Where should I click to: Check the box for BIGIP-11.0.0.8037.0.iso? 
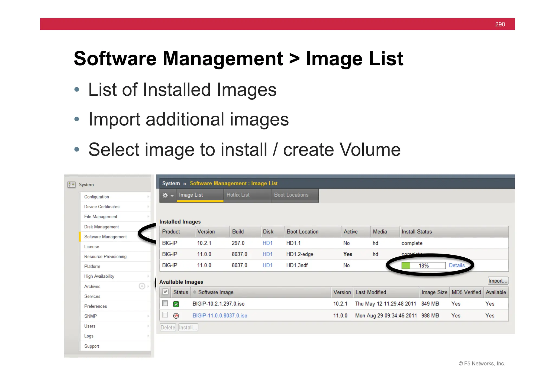[x=165, y=315]
